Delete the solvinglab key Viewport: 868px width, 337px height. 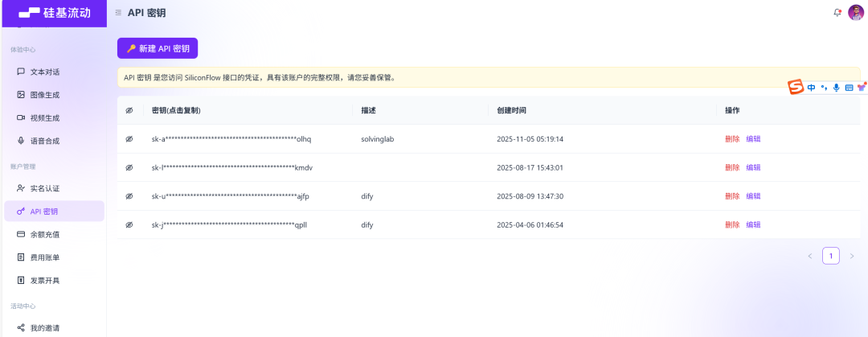tap(732, 139)
